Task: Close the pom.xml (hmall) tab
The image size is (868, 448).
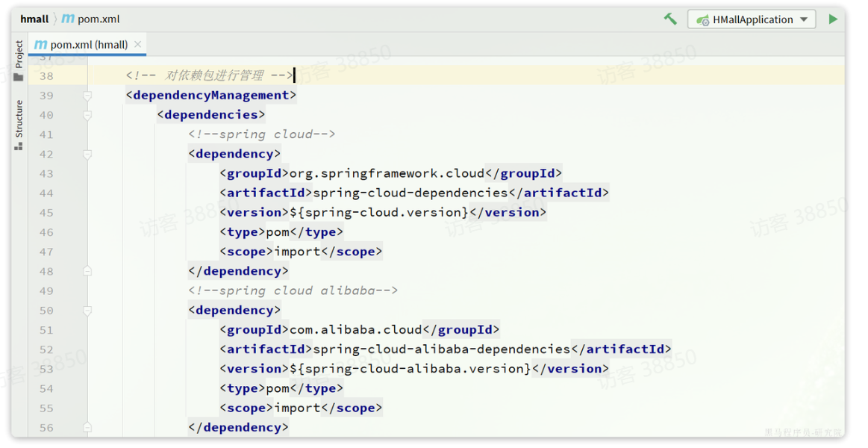Action: pos(138,44)
